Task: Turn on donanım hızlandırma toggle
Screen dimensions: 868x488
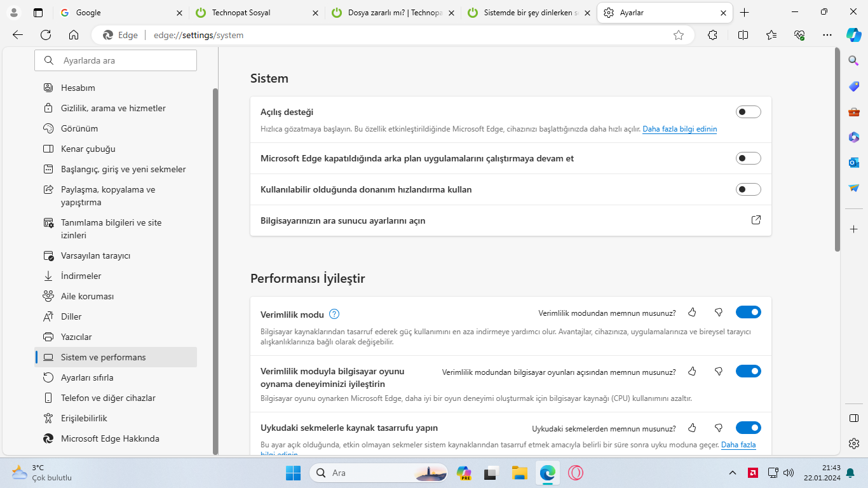Action: pyautogui.click(x=749, y=189)
